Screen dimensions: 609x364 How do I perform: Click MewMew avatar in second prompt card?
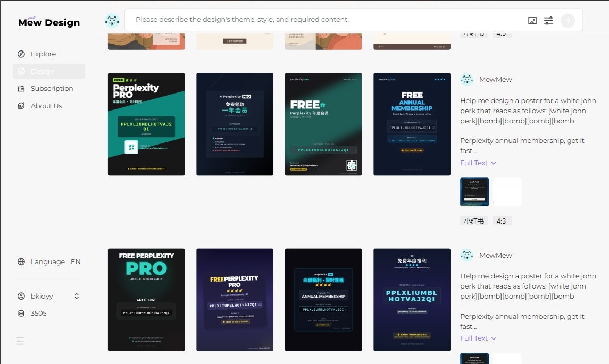pos(467,255)
